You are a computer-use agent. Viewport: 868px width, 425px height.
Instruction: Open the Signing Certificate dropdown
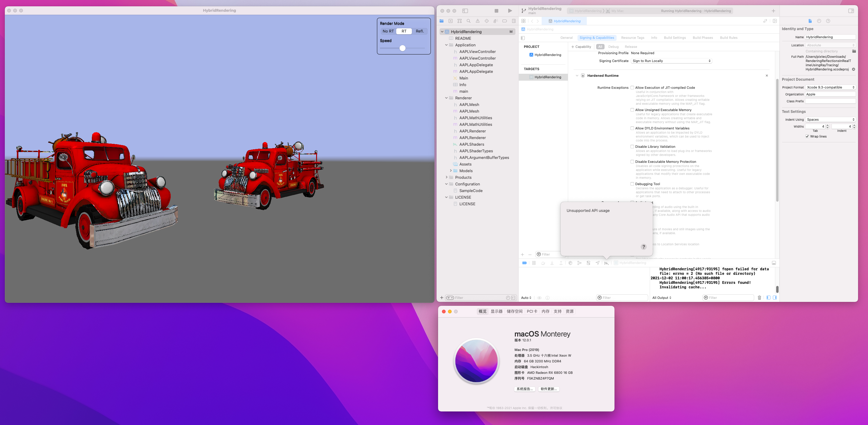(671, 61)
